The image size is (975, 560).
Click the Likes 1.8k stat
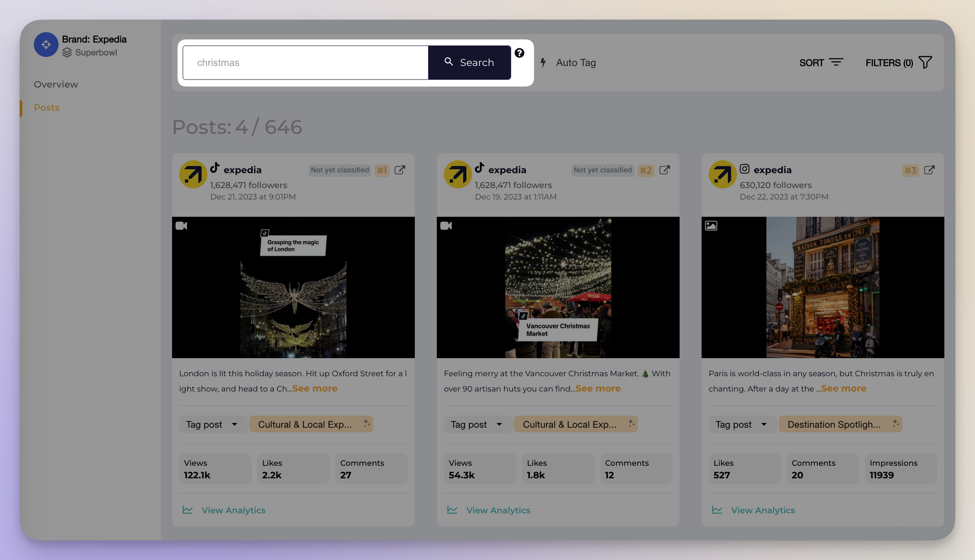(558, 469)
